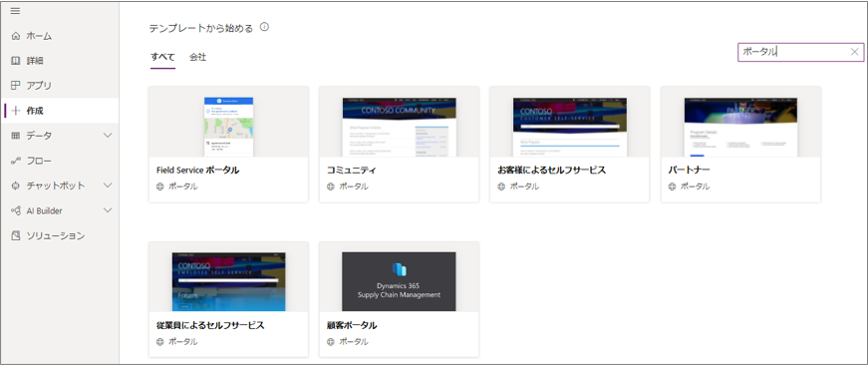Click globe icon under コミュニティ card
The width and height of the screenshot is (868, 365).
point(331,186)
